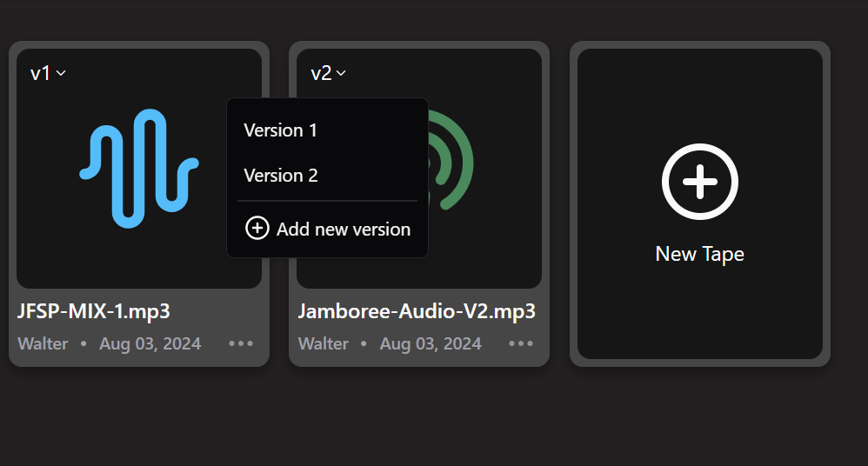
Task: Open three-dot options for JFSP-MIX-1.mp3
Action: [x=241, y=343]
